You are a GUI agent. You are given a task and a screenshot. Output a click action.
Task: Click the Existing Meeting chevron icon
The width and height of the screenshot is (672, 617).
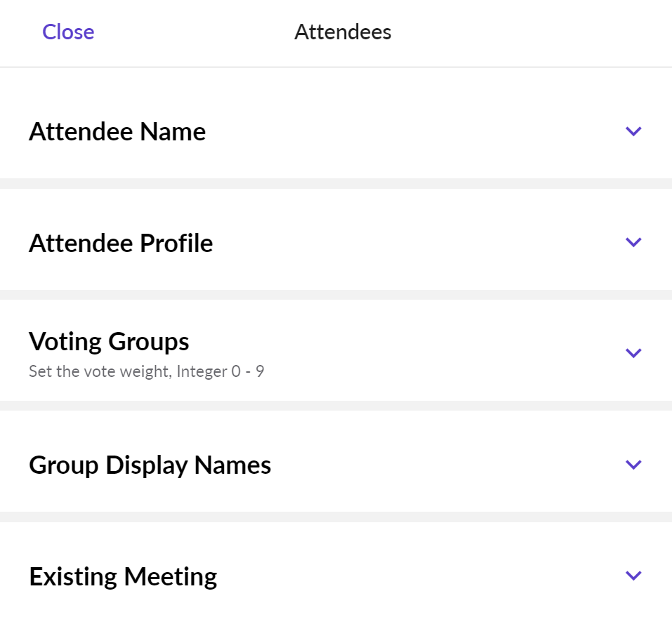click(x=633, y=576)
